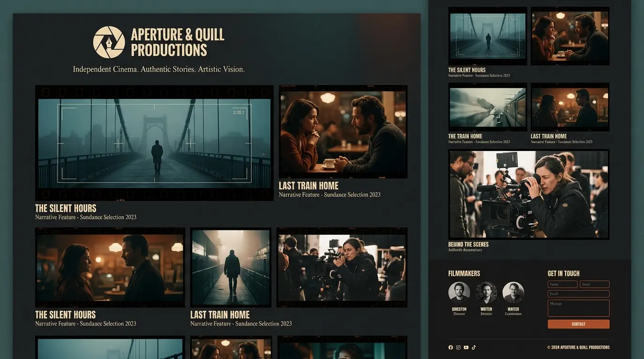Image resolution: width=644 pixels, height=359 pixels.
Task: Click the Behind the Scenes title
Action: (x=468, y=244)
